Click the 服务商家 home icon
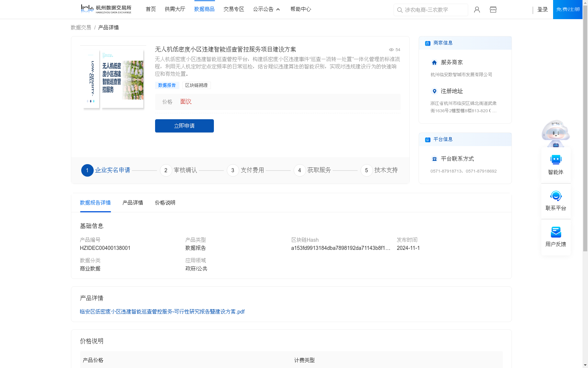 click(434, 63)
